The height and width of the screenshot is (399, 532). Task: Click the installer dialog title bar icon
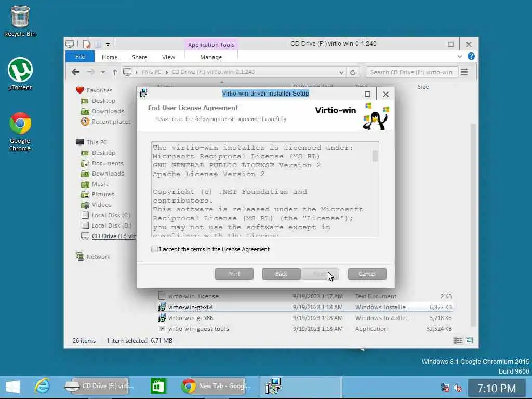coord(143,93)
